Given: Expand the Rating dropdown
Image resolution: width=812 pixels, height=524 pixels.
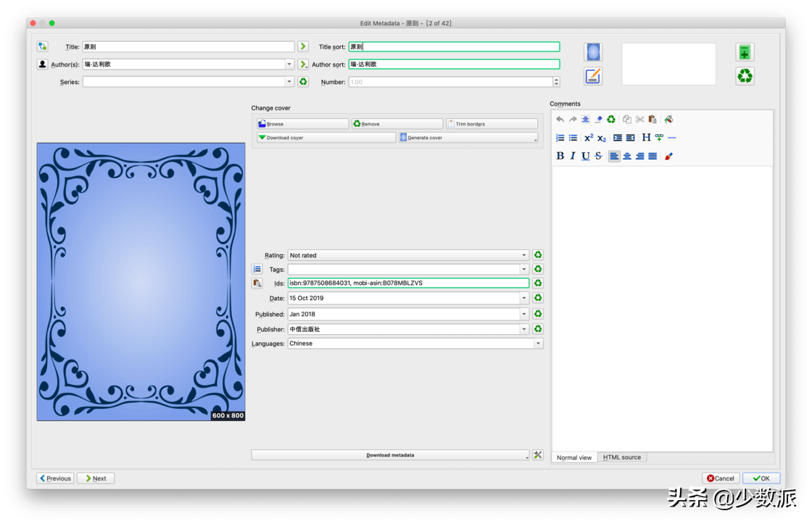Looking at the screenshot, I should pos(524,255).
